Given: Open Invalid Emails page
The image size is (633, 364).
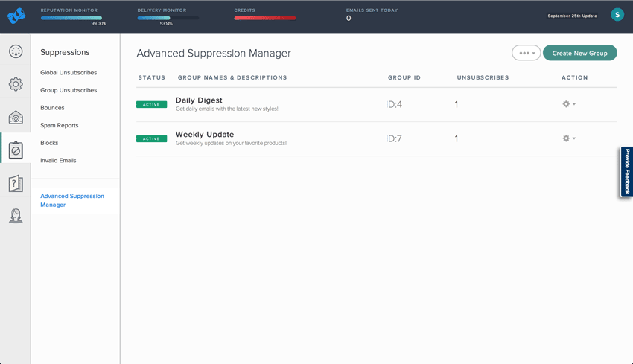Looking at the screenshot, I should point(58,160).
